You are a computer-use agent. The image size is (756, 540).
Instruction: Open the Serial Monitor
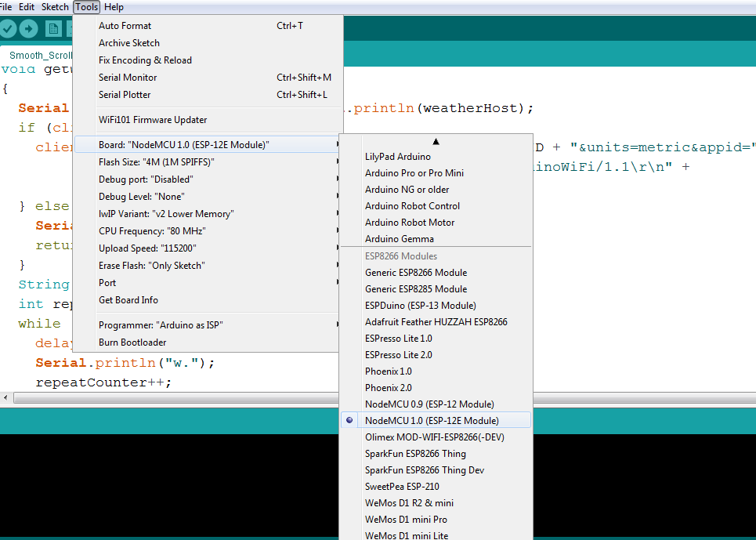(208, 78)
